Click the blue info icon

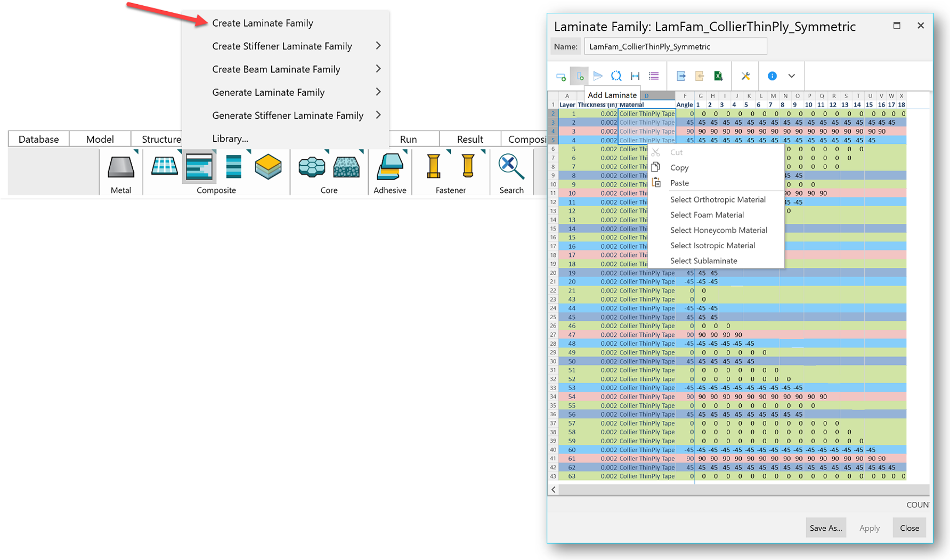point(772,76)
